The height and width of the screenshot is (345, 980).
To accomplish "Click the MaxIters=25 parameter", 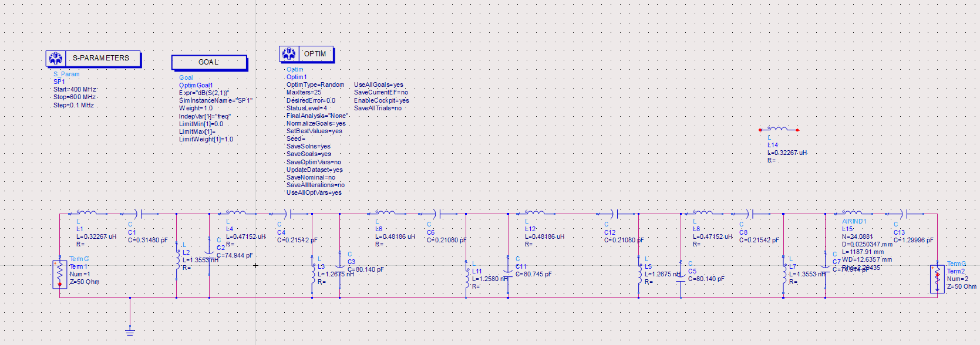I will (x=304, y=93).
